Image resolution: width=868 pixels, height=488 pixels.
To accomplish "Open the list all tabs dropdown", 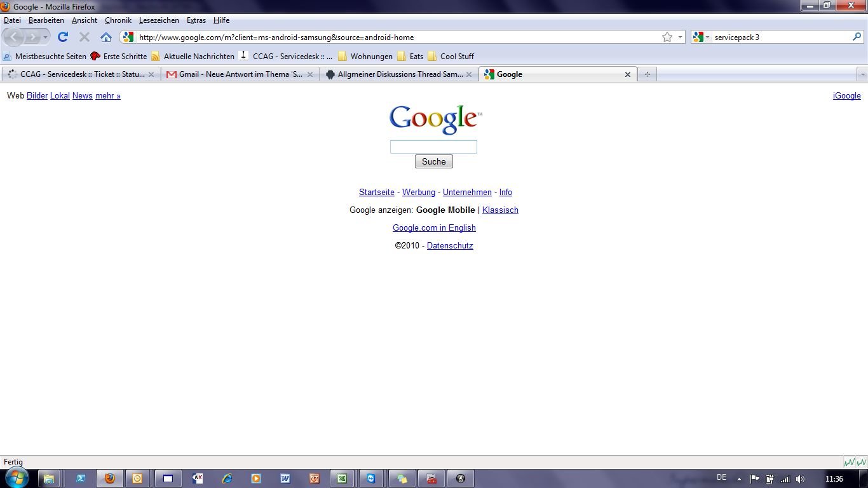I will click(x=862, y=74).
